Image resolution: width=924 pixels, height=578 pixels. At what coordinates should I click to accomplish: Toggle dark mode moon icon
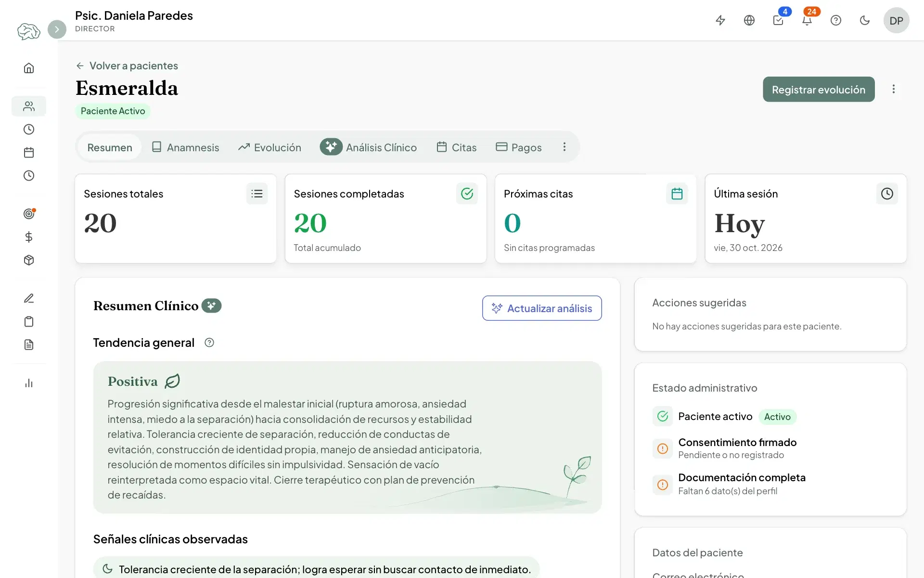click(865, 20)
